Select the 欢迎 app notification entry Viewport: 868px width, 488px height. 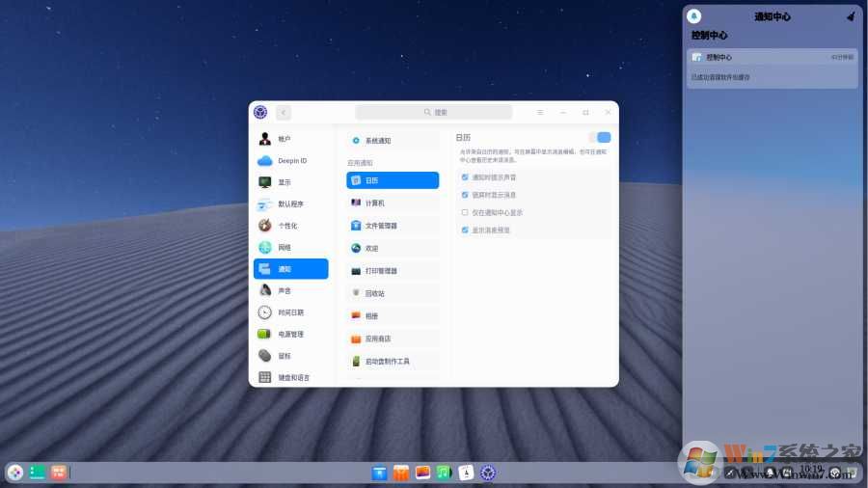tap(393, 249)
